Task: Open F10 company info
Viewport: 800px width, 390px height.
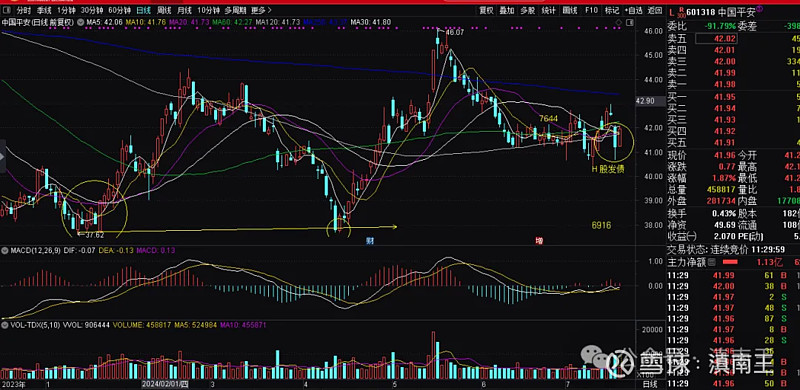Action: [x=591, y=10]
